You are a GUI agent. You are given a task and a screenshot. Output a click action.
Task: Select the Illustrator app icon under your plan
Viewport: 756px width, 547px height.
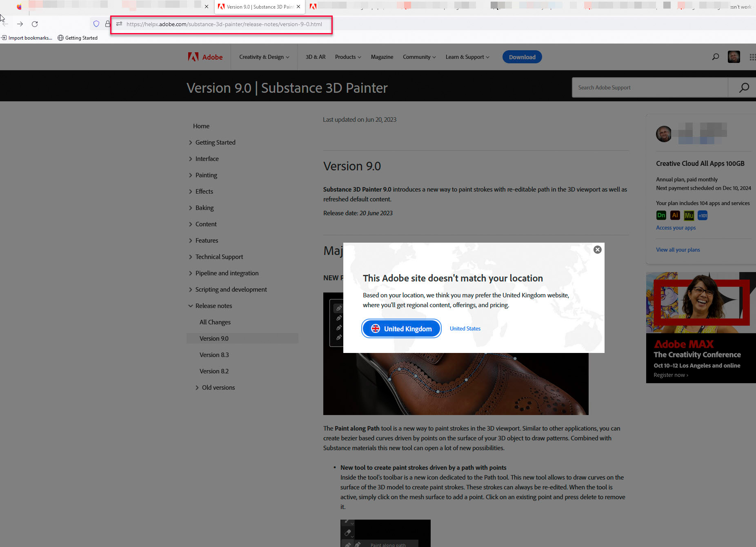point(675,215)
